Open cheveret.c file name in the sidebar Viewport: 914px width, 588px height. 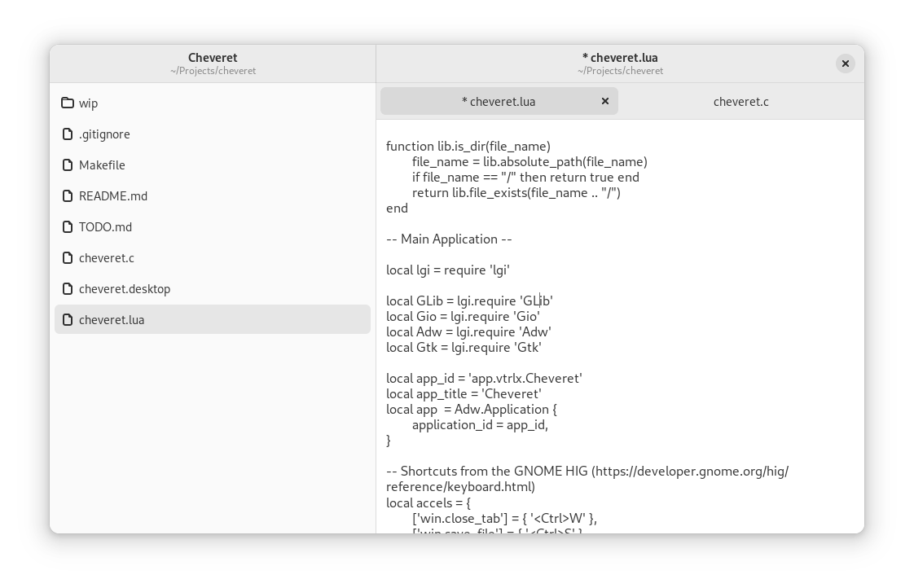tap(107, 257)
